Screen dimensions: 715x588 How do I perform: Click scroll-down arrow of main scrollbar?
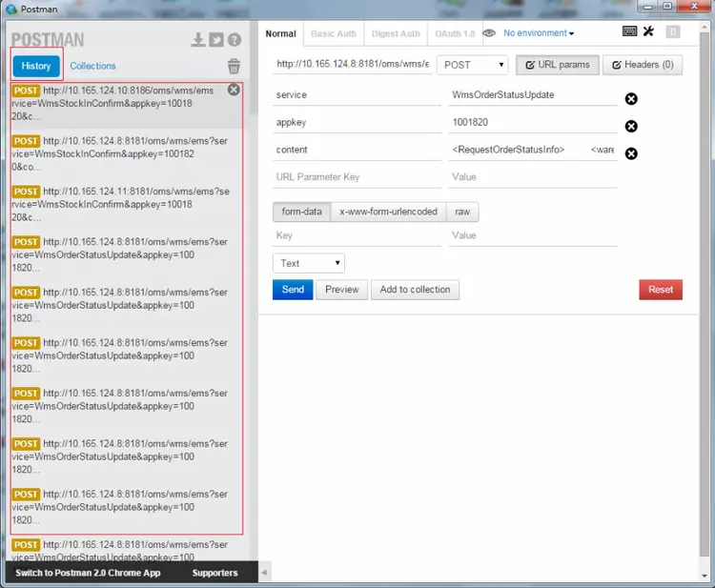tap(705, 576)
